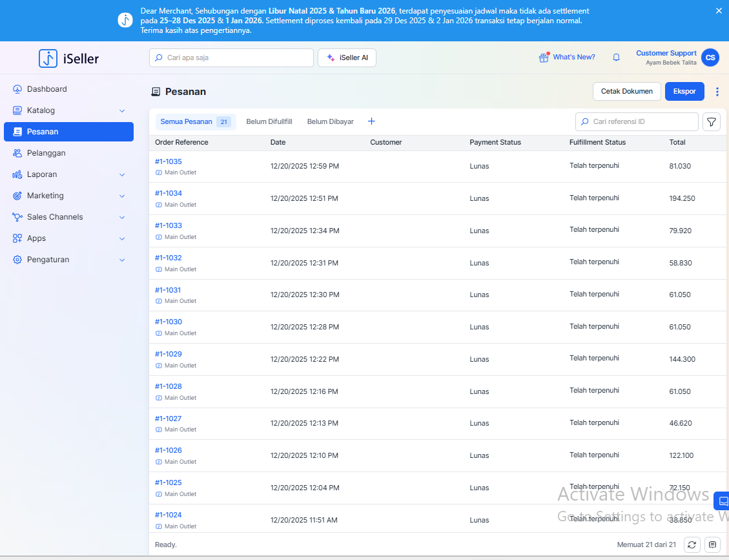Switch to Belum Dibayar tab
This screenshot has height=560, width=729.
click(x=330, y=121)
